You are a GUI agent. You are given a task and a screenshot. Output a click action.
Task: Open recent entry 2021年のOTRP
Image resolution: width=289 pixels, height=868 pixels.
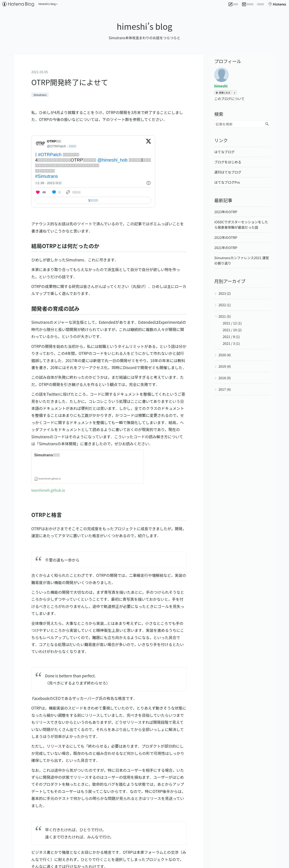226,248
